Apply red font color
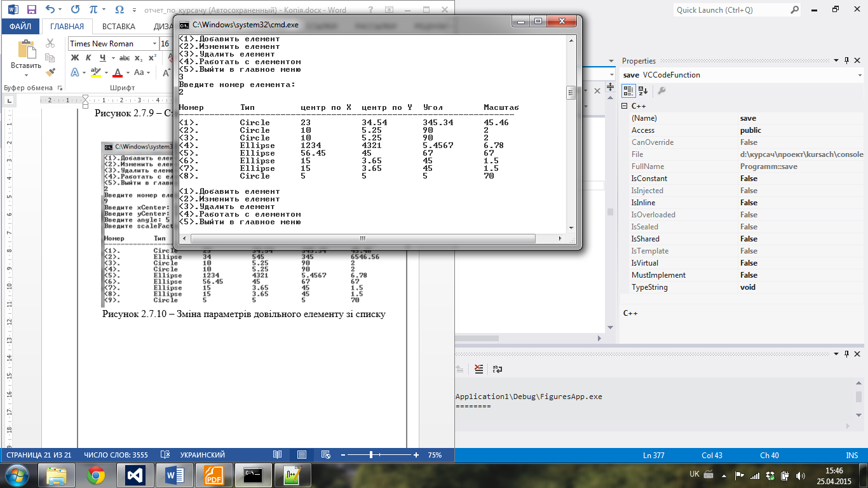 (x=116, y=72)
